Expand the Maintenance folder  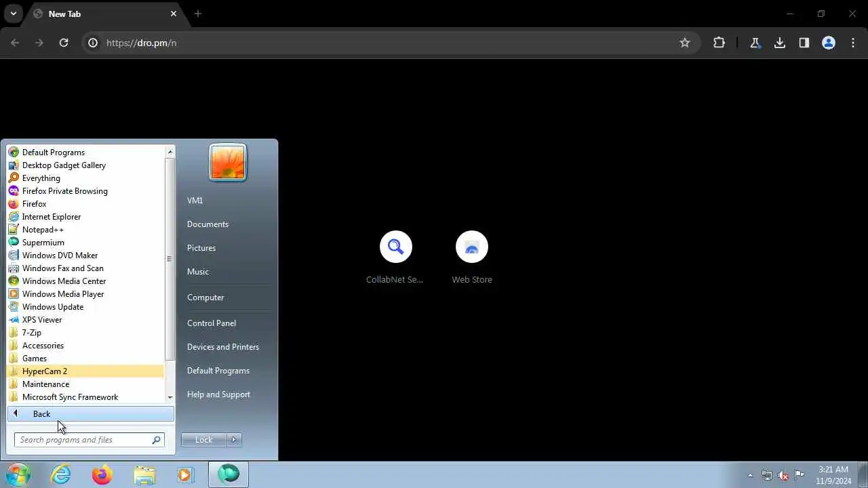click(85, 384)
